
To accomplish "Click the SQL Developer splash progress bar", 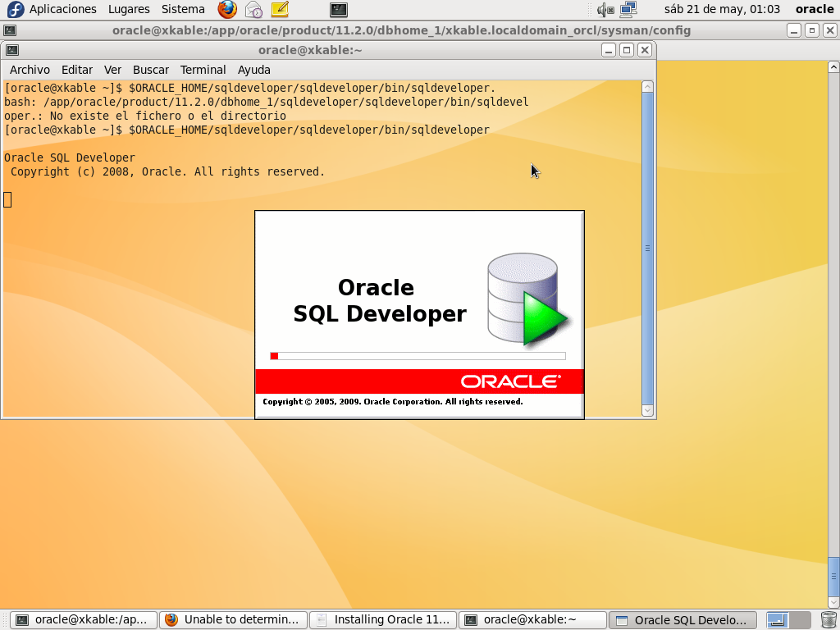I will [x=418, y=356].
